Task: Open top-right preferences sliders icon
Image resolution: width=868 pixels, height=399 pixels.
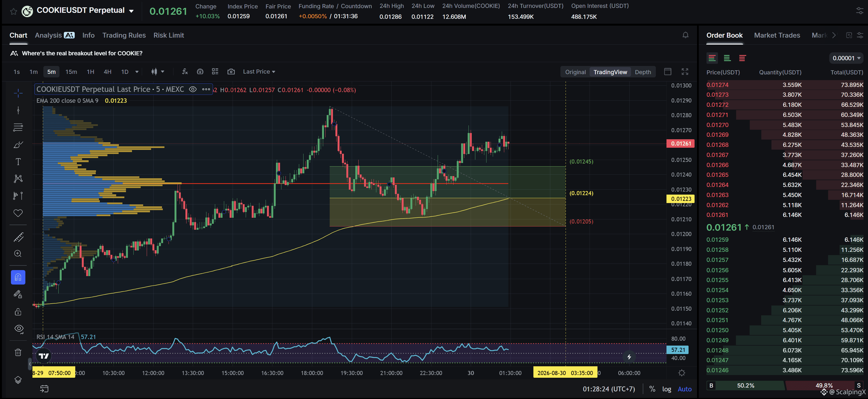Action: [860, 11]
